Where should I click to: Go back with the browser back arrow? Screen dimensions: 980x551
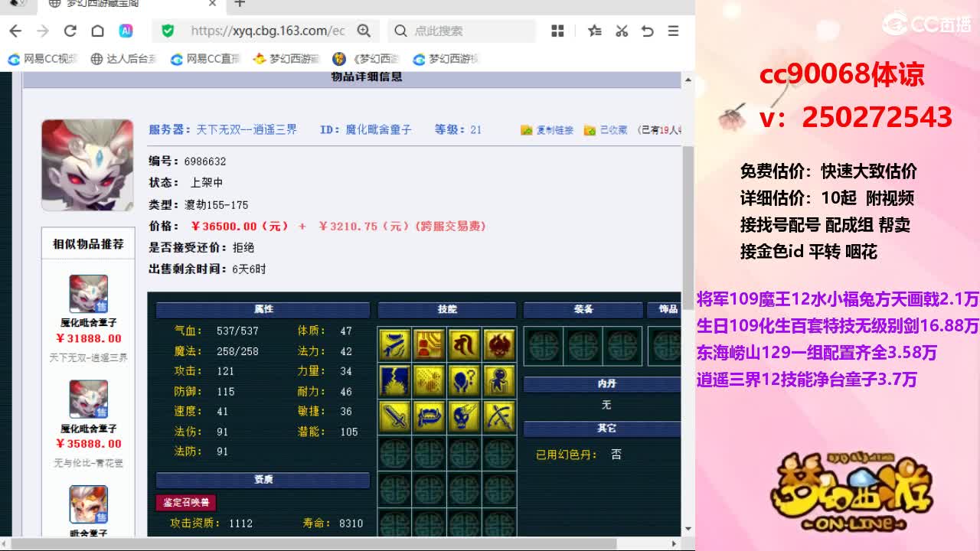(15, 31)
